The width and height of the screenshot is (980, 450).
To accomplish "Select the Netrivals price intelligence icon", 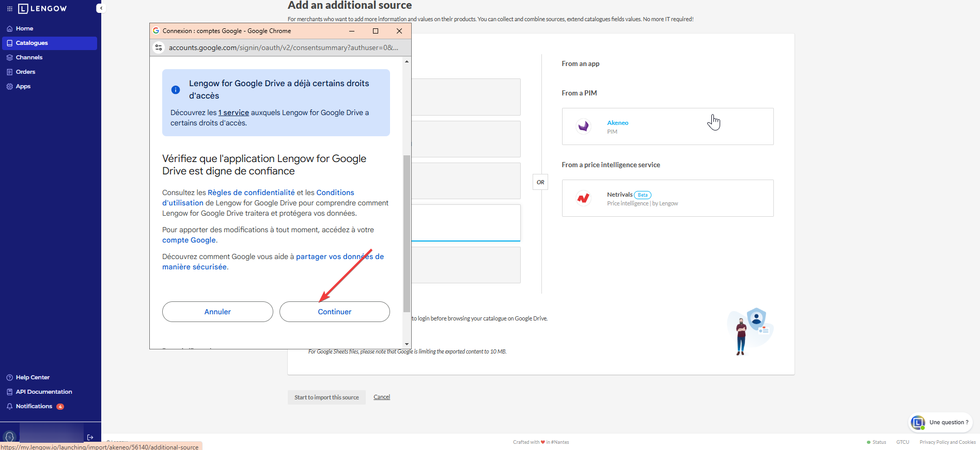I will (583, 198).
